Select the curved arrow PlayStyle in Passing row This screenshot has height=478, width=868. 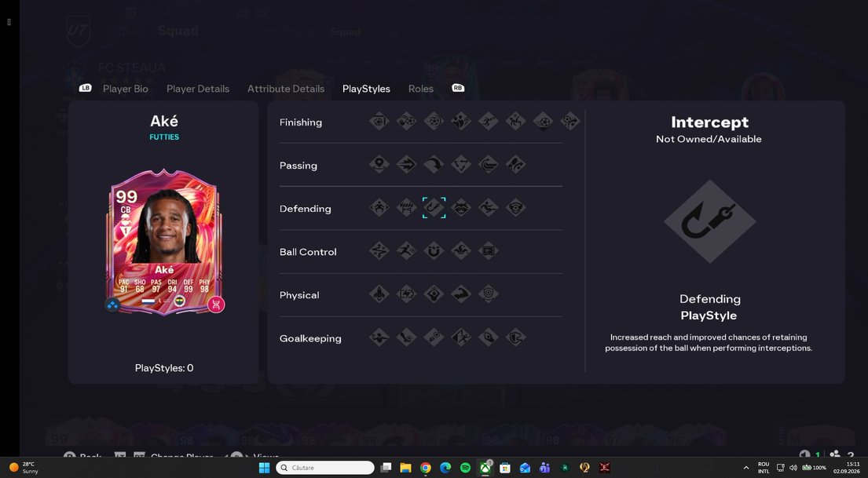pyautogui.click(x=434, y=164)
